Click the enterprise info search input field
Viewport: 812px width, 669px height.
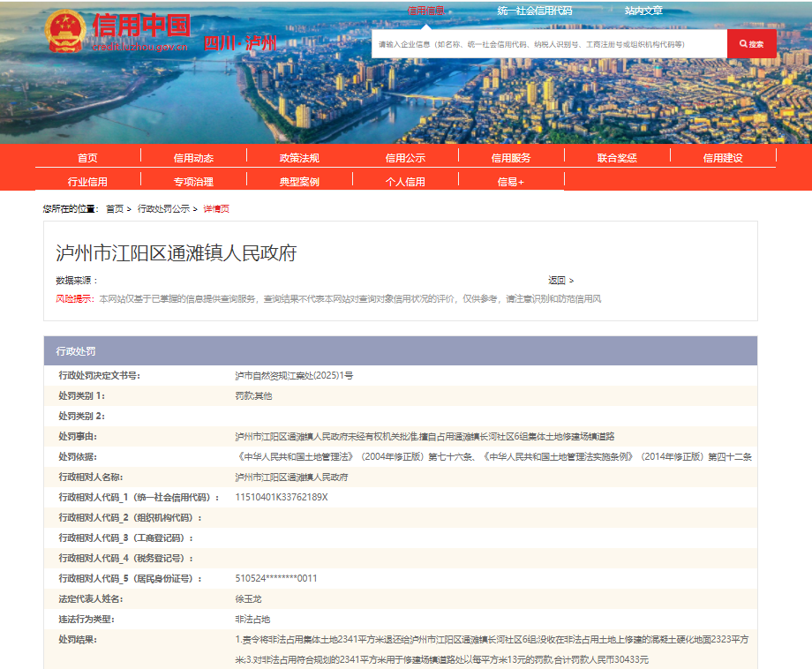pyautogui.click(x=547, y=44)
